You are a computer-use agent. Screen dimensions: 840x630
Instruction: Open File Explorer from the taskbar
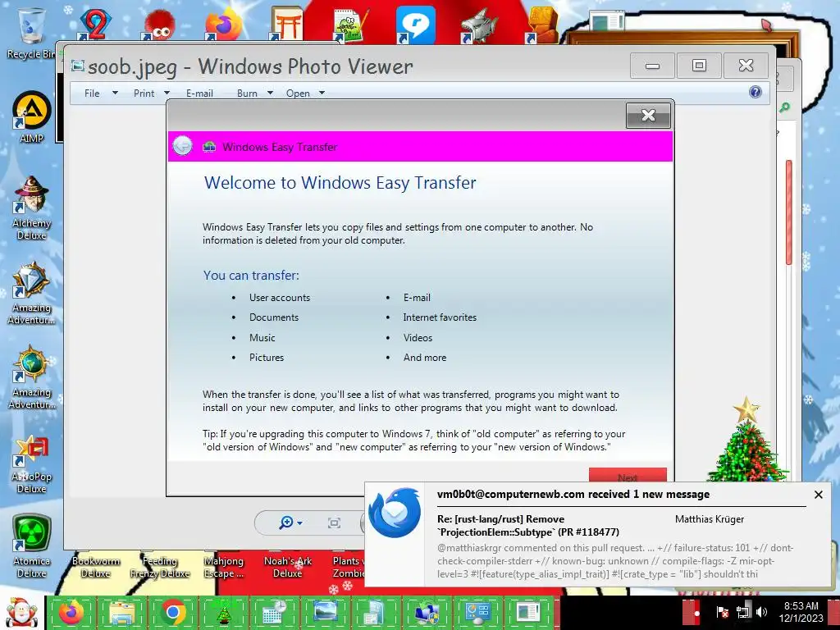coord(123,612)
